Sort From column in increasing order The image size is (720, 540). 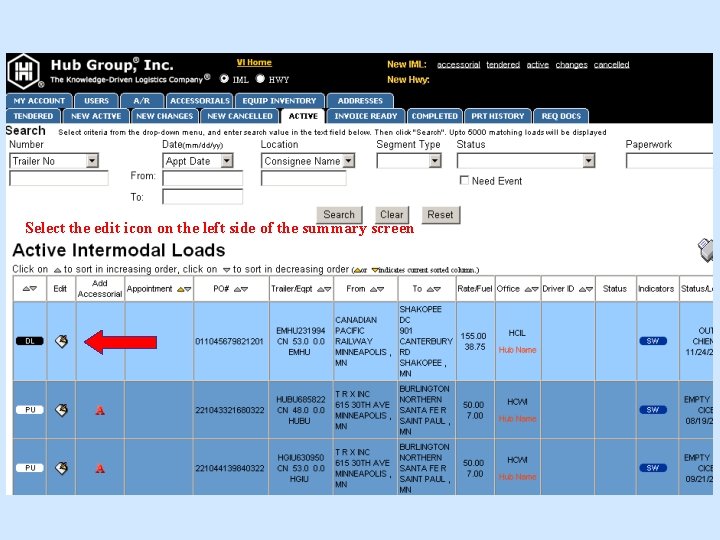tap(373, 289)
